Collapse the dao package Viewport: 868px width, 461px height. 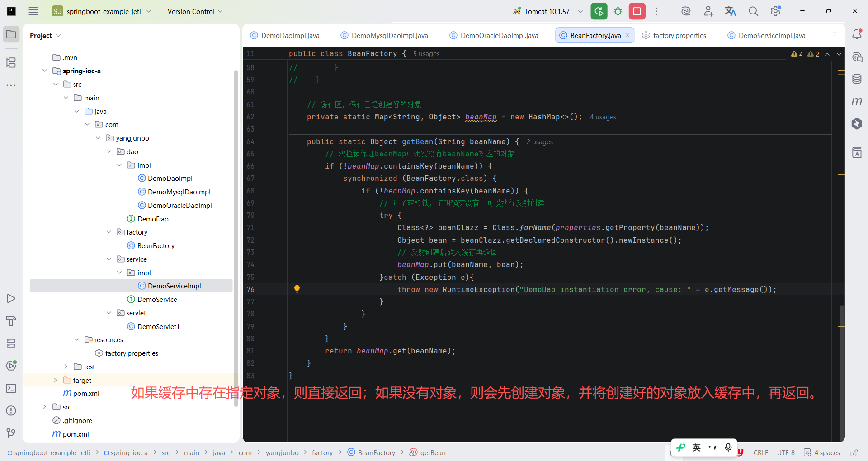click(108, 152)
